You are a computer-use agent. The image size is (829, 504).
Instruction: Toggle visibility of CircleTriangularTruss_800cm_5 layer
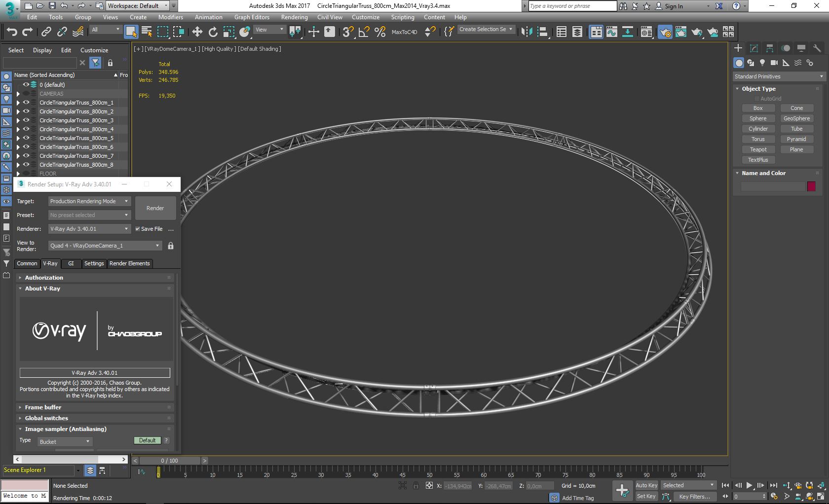[26, 138]
